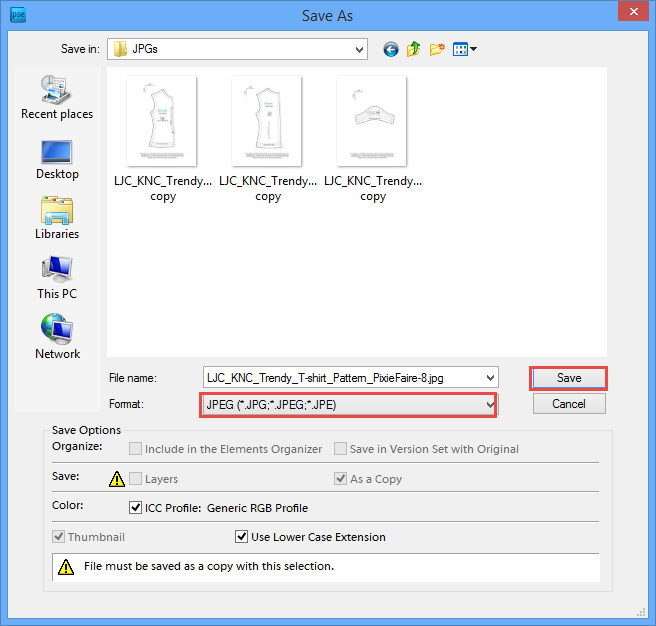This screenshot has height=626, width=656.
Task: Select This PC in sidebar
Action: pyautogui.click(x=57, y=277)
